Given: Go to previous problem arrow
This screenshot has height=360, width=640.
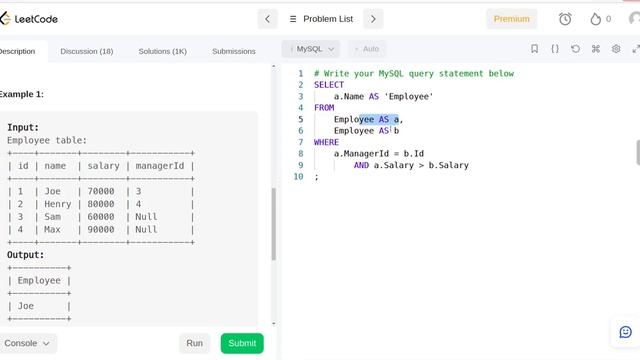Looking at the screenshot, I should coord(267,19).
